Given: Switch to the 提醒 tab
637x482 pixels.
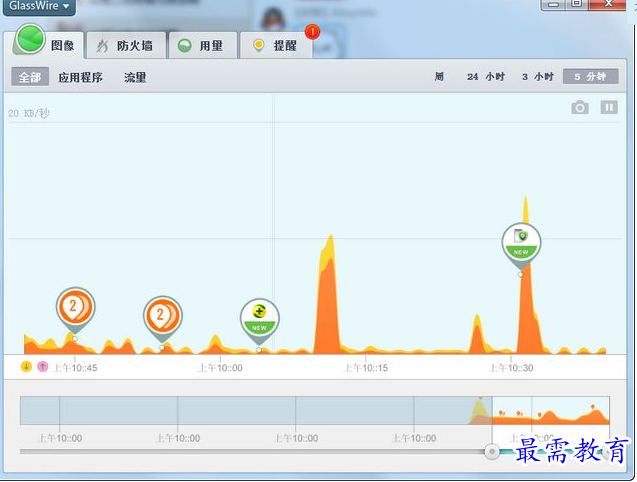Looking at the screenshot, I should tap(276, 46).
